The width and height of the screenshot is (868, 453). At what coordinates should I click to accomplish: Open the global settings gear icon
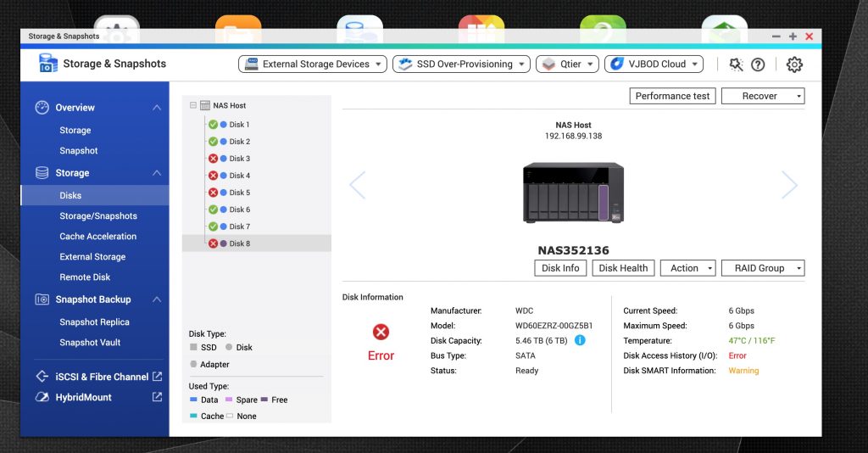794,64
